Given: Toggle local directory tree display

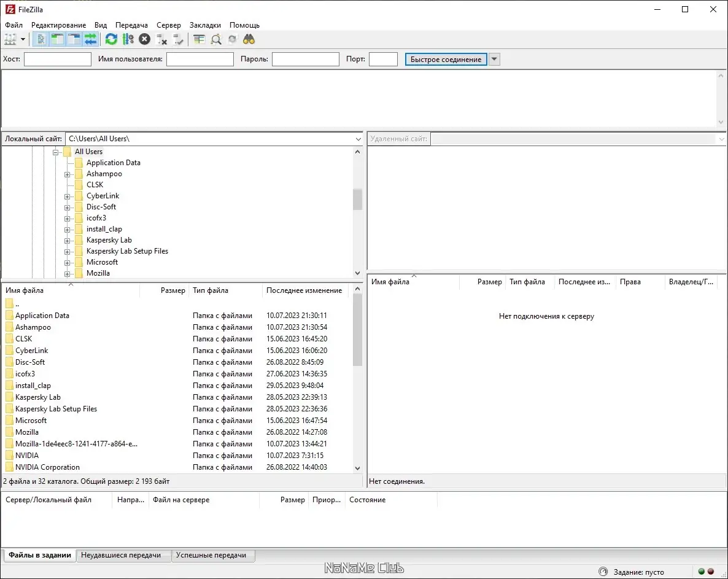Looking at the screenshot, I should click(58, 39).
